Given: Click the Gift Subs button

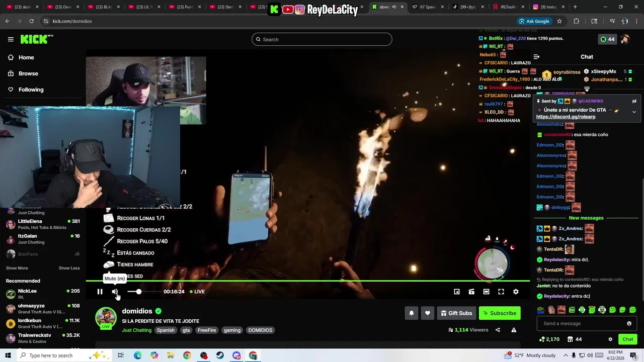Looking at the screenshot, I should (x=456, y=313).
